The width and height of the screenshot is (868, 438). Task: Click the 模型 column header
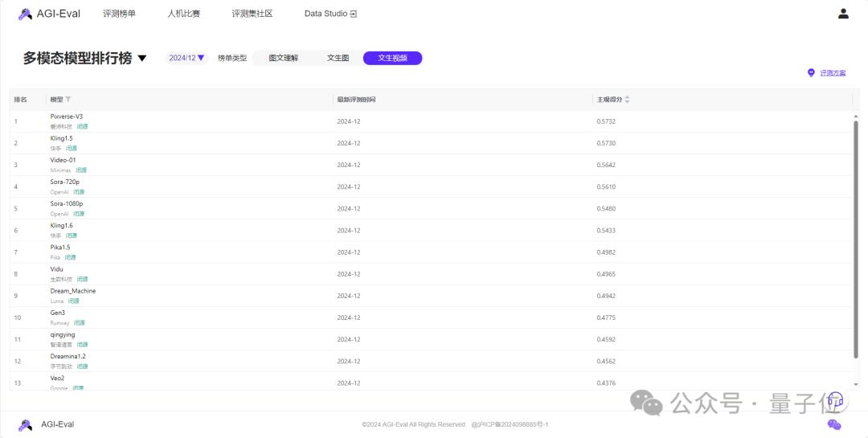pos(56,100)
